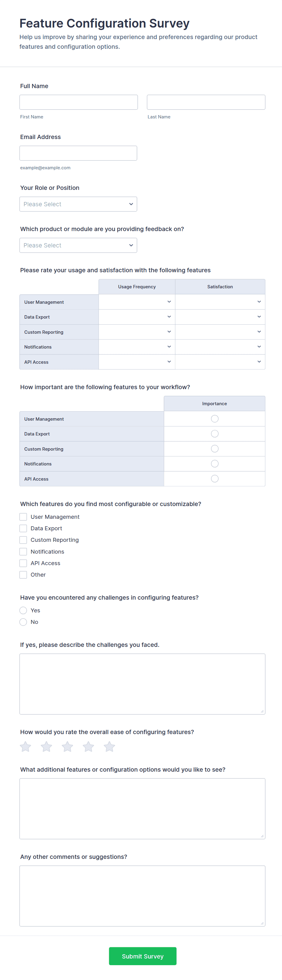Click the first rating star
282x980 pixels.
25,747
